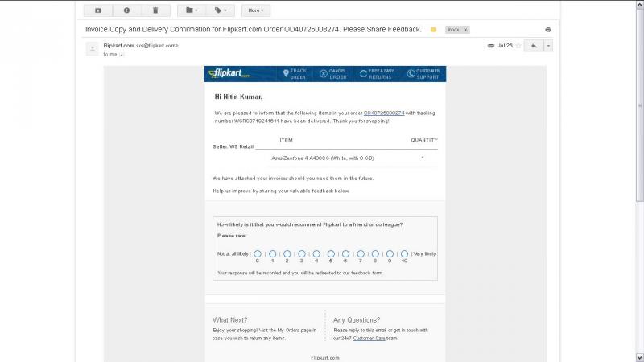Open the Move to folder dropdown
The image size is (644, 362).
pos(192,10)
